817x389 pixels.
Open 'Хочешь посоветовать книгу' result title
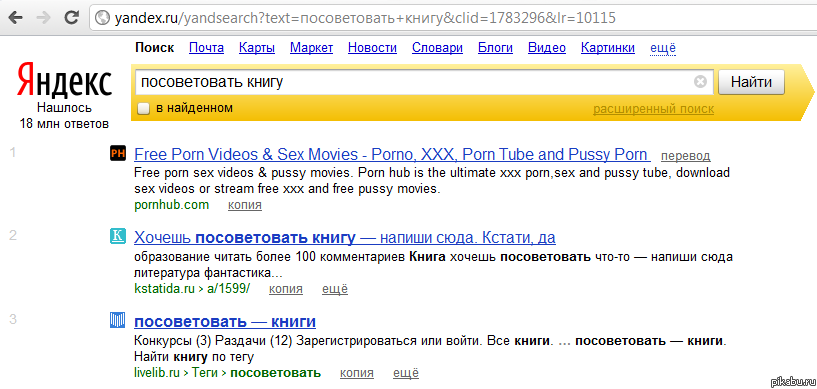(345, 238)
